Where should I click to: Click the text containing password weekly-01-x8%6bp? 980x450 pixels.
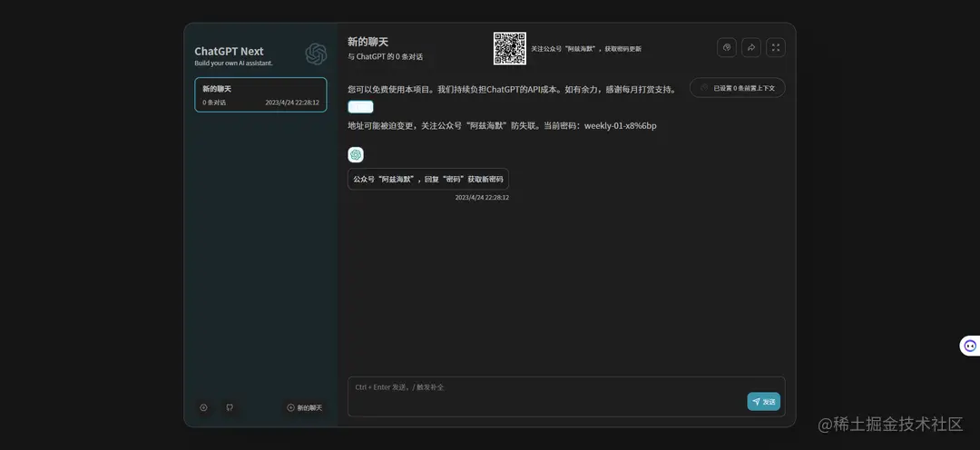point(503,125)
